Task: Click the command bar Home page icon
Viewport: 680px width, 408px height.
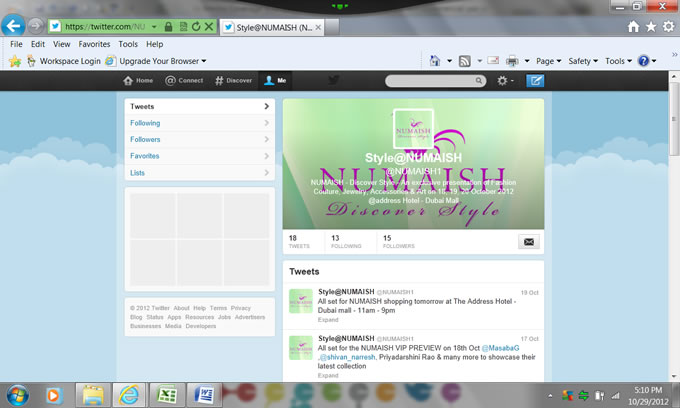Action: (x=435, y=61)
